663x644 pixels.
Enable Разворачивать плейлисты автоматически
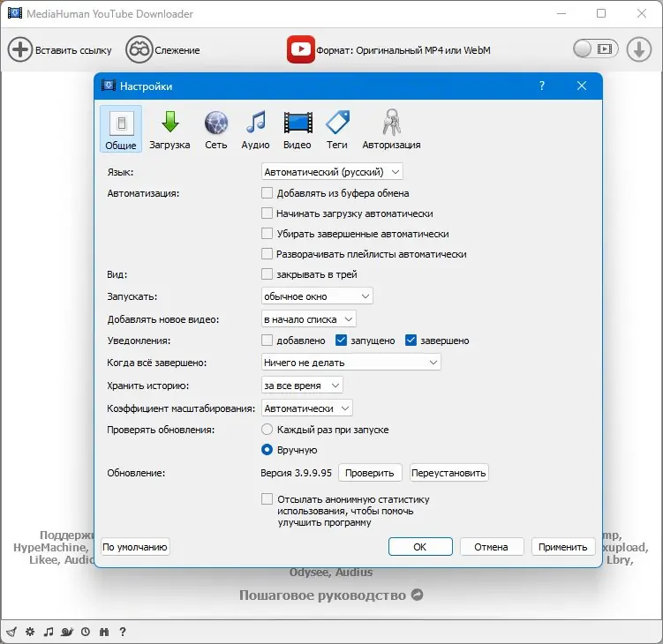[267, 254]
